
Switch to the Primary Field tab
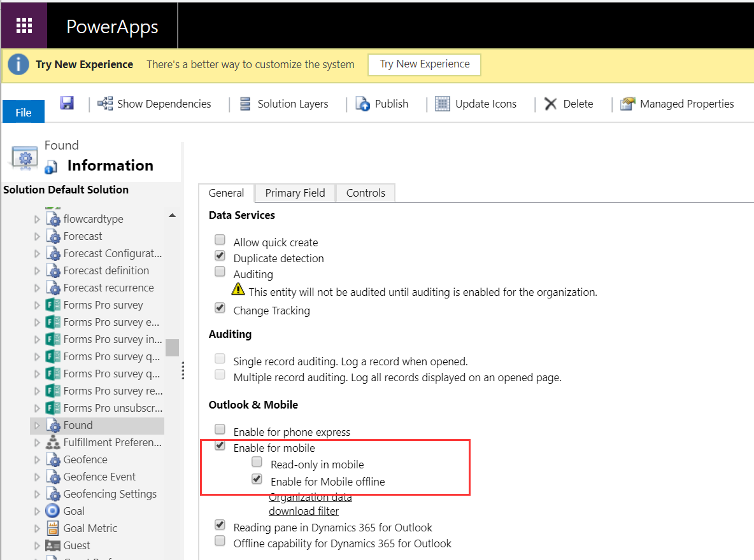[295, 193]
